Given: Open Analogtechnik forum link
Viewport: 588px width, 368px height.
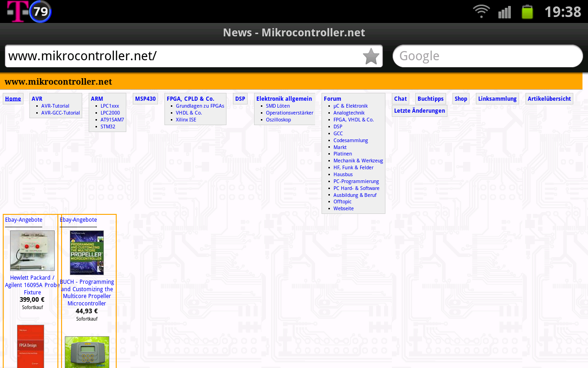Looking at the screenshot, I should (x=349, y=113).
